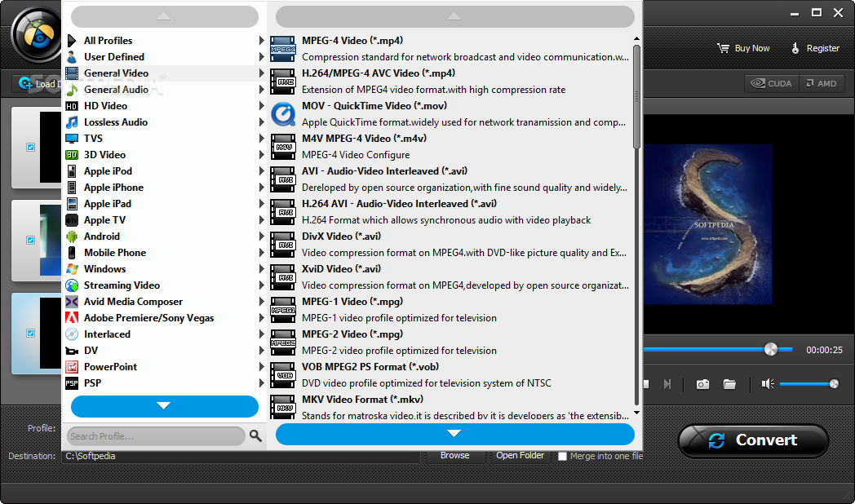Screen dimensions: 855x504
Task: Click the Destination path field
Action: [241, 456]
